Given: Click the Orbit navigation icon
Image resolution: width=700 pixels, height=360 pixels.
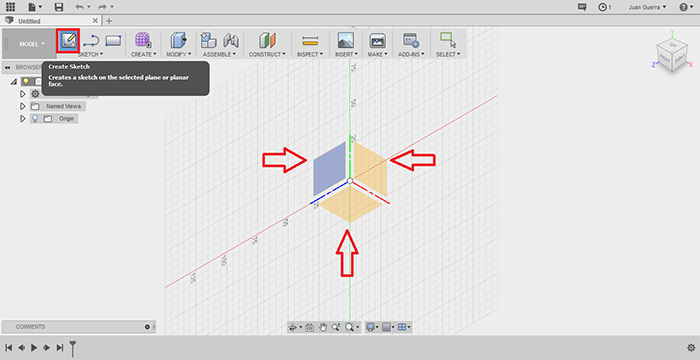Looking at the screenshot, I should [x=293, y=327].
